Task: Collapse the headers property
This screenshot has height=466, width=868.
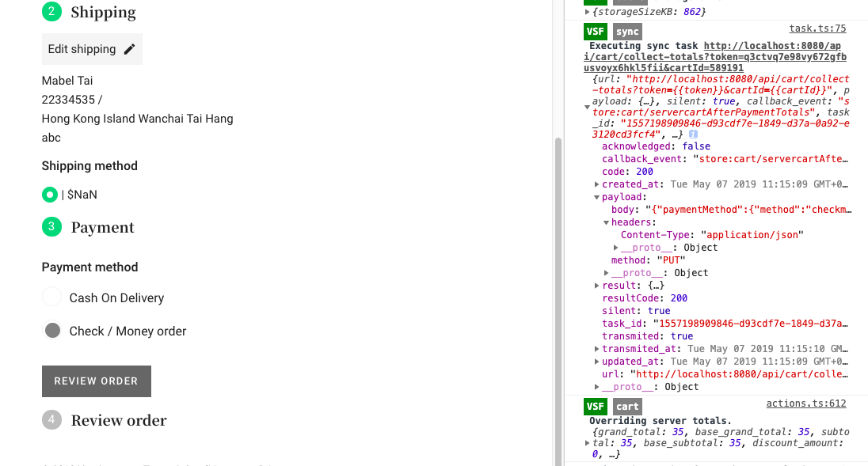Action: pos(606,223)
